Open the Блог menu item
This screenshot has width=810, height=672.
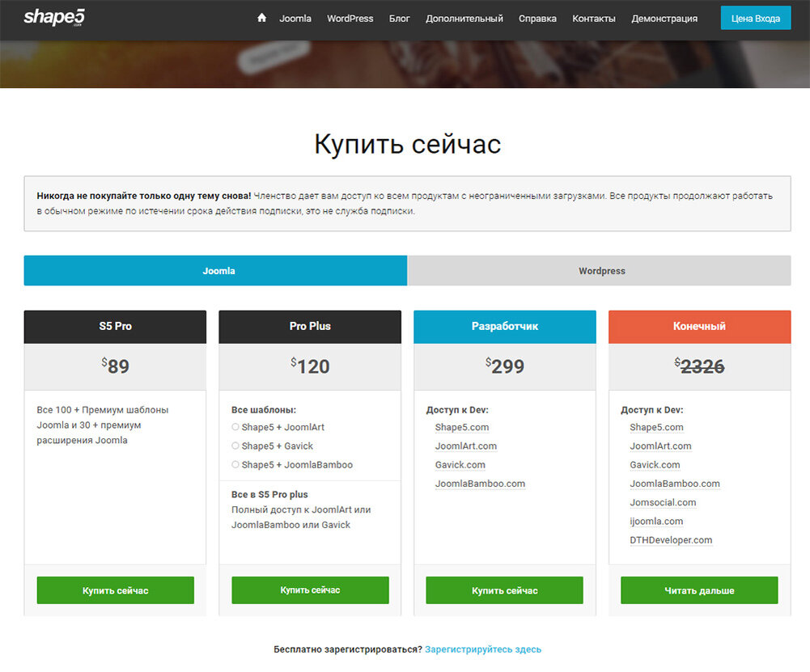click(x=399, y=18)
